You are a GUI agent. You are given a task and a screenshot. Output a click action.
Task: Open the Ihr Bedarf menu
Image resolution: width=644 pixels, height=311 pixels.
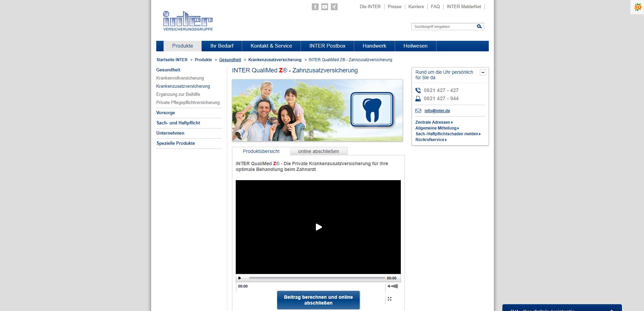[222, 46]
